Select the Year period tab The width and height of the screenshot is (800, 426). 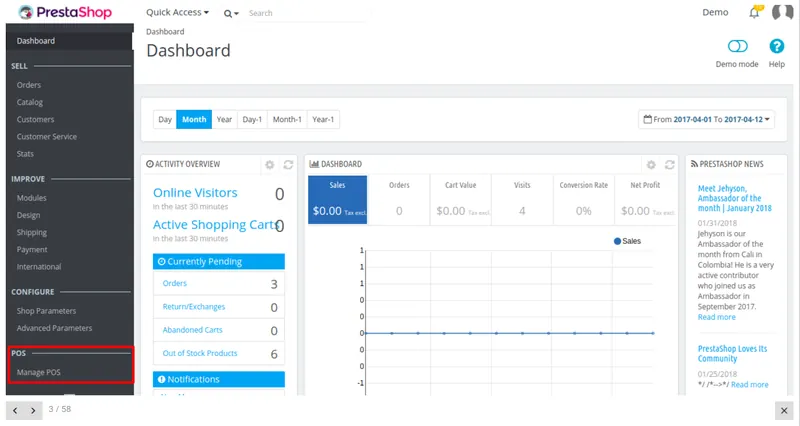tap(224, 119)
